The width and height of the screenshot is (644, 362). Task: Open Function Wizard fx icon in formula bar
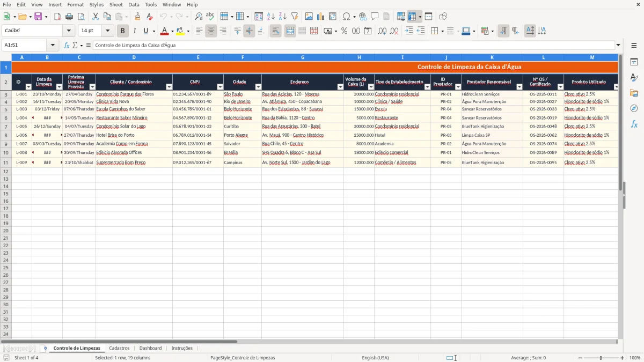(67, 45)
